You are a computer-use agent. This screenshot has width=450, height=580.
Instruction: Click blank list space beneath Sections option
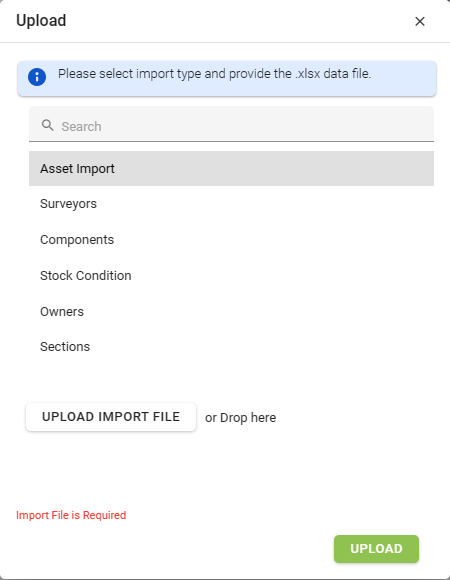point(231,377)
